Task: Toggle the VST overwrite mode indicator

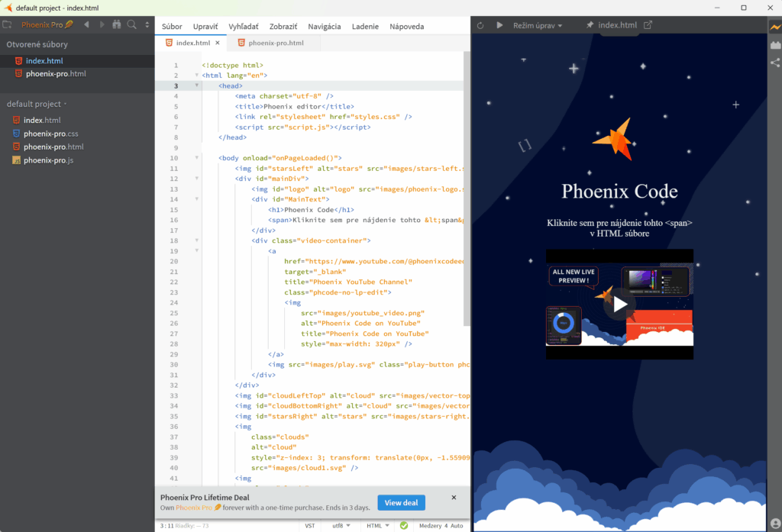Action: [310, 526]
